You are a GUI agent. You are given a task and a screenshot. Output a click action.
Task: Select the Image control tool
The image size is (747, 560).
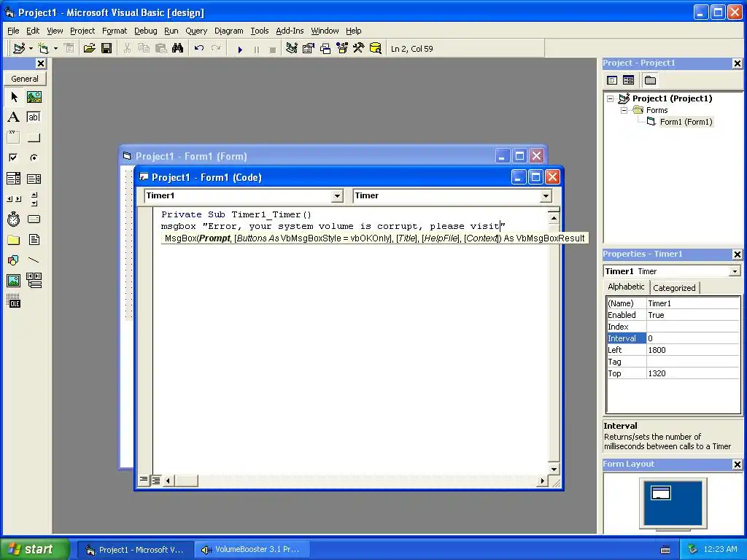pyautogui.click(x=14, y=281)
